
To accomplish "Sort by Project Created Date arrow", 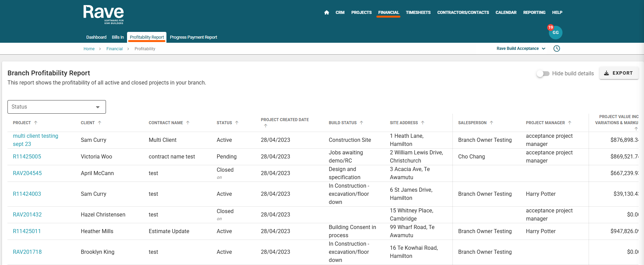I will click(x=266, y=126).
